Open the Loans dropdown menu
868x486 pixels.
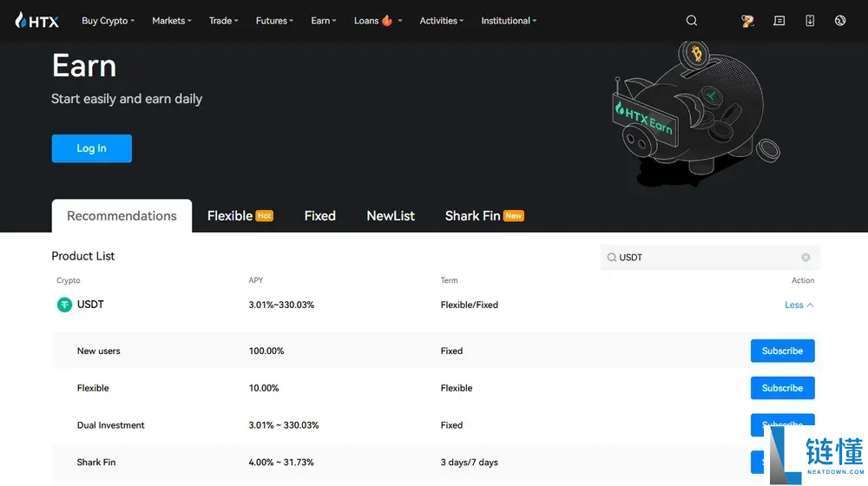[x=378, y=21]
